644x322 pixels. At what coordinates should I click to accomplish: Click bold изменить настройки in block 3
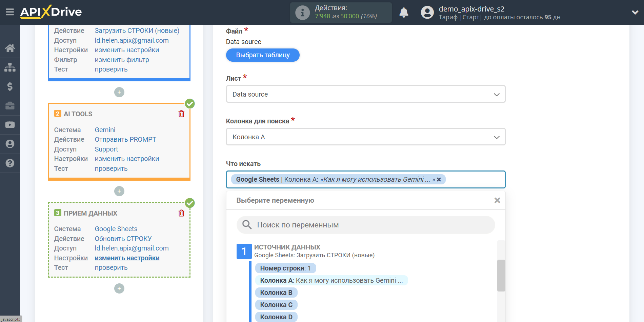pos(127,258)
